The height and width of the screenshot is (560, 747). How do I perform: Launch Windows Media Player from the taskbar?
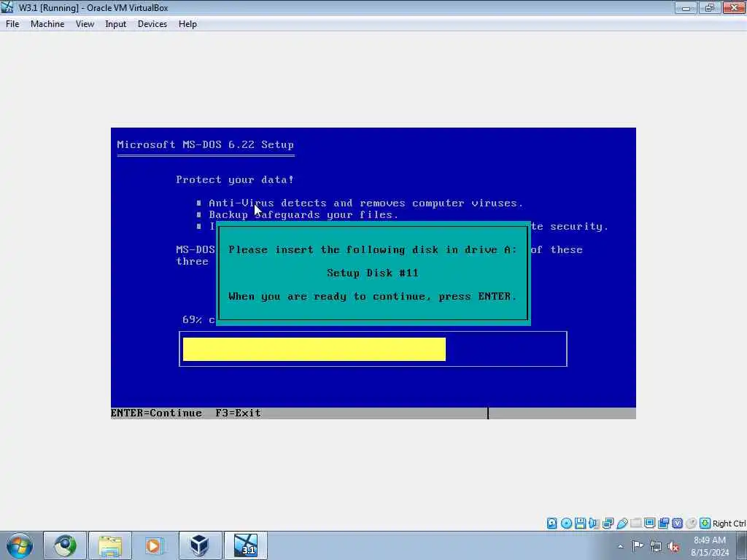[x=155, y=545]
